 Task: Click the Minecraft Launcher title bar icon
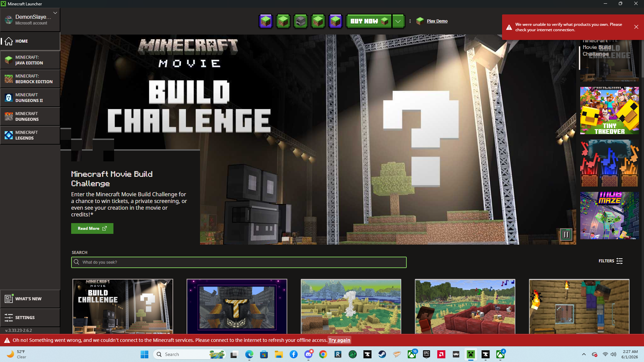[3, 4]
